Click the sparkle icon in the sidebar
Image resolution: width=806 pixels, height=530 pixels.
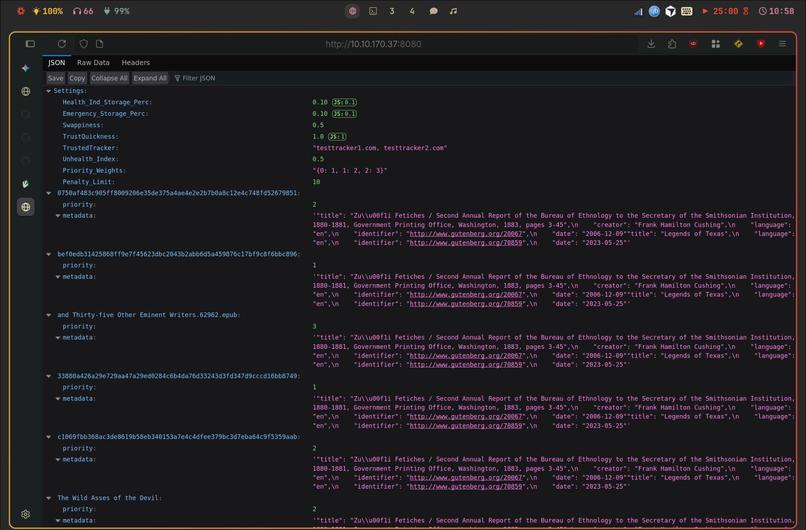pos(26,68)
